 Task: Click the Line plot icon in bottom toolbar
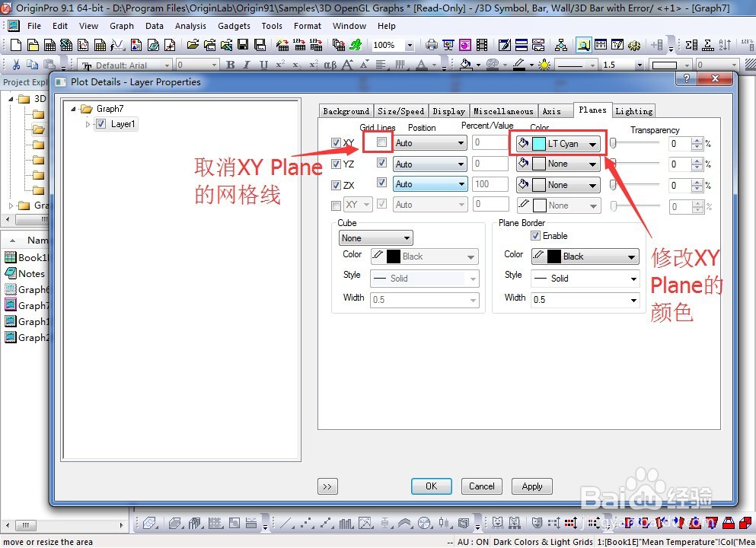click(x=286, y=523)
